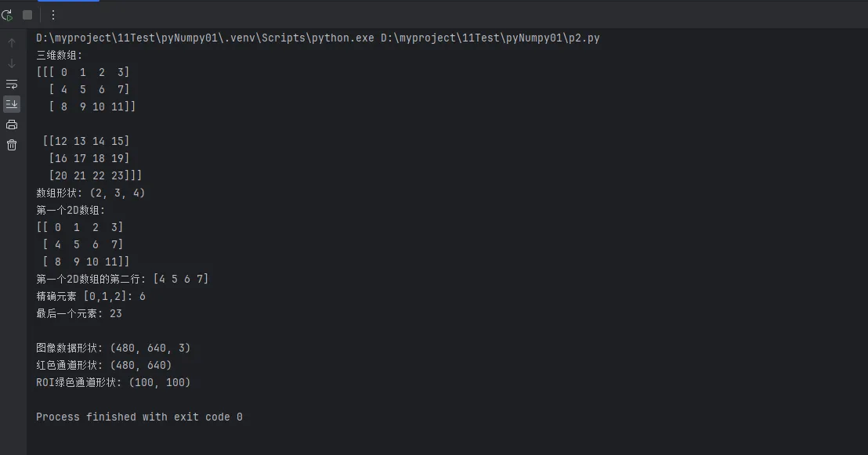Open the three-dot more options menu

coord(53,15)
